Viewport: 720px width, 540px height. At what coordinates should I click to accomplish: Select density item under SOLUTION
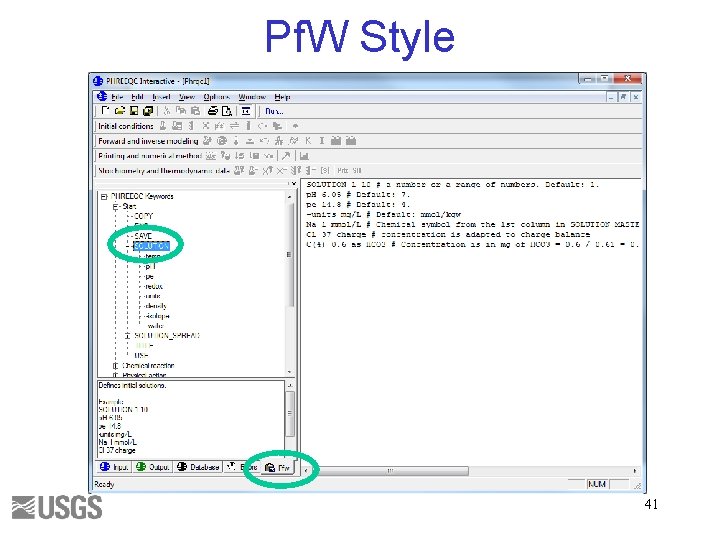coord(156,306)
